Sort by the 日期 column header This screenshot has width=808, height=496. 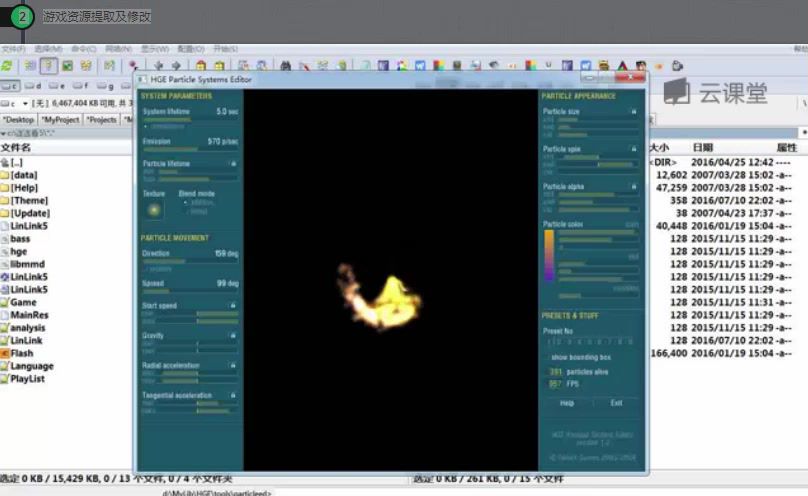[703, 148]
